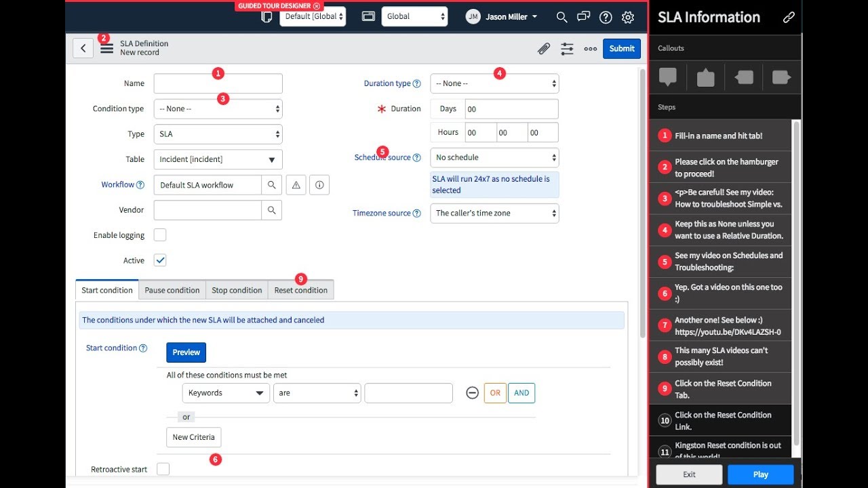The height and width of the screenshot is (488, 868).
Task: Click help icon next to Schedule source
Action: (417, 157)
